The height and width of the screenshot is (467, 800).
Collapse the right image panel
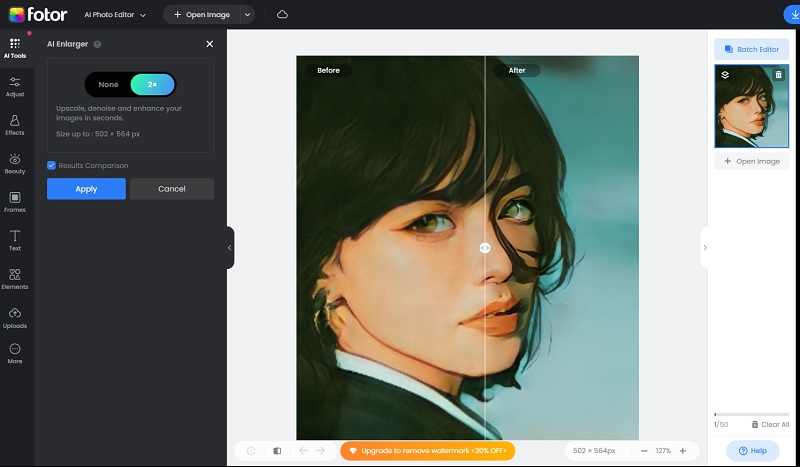(705, 248)
